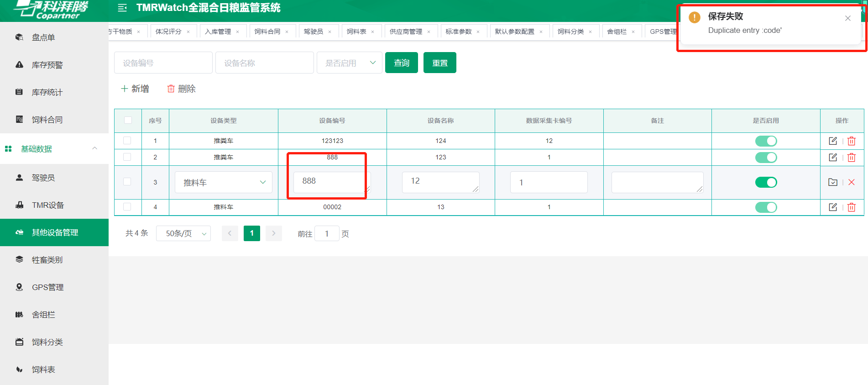Click the save icon in row 3

coord(832,182)
